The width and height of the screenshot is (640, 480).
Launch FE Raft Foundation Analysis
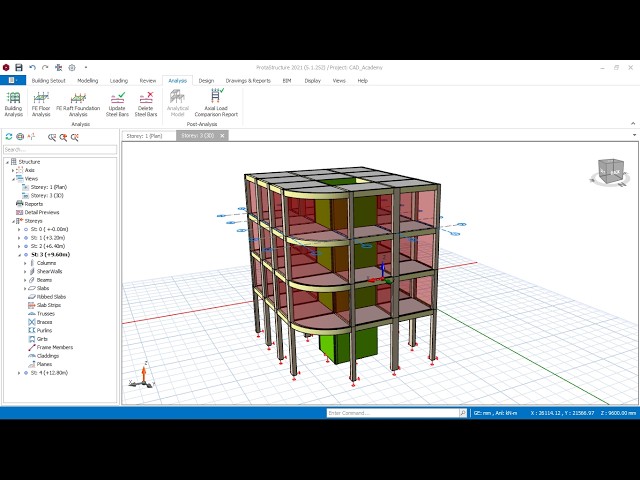pos(78,104)
